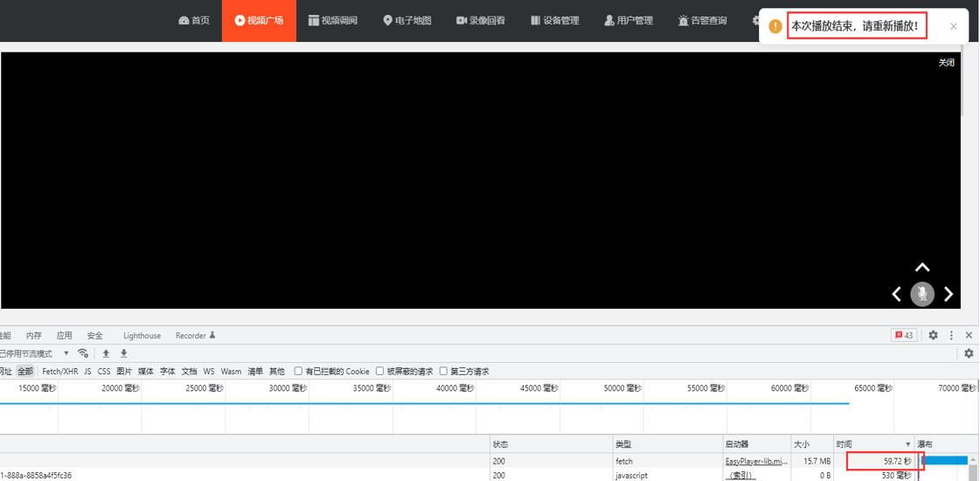Pan camera right with PTZ right arrow
980x481 pixels.
[949, 294]
